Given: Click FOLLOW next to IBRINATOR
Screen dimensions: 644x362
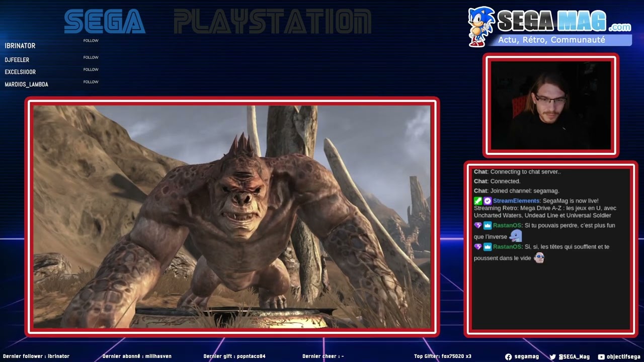Looking at the screenshot, I should click(x=91, y=41).
